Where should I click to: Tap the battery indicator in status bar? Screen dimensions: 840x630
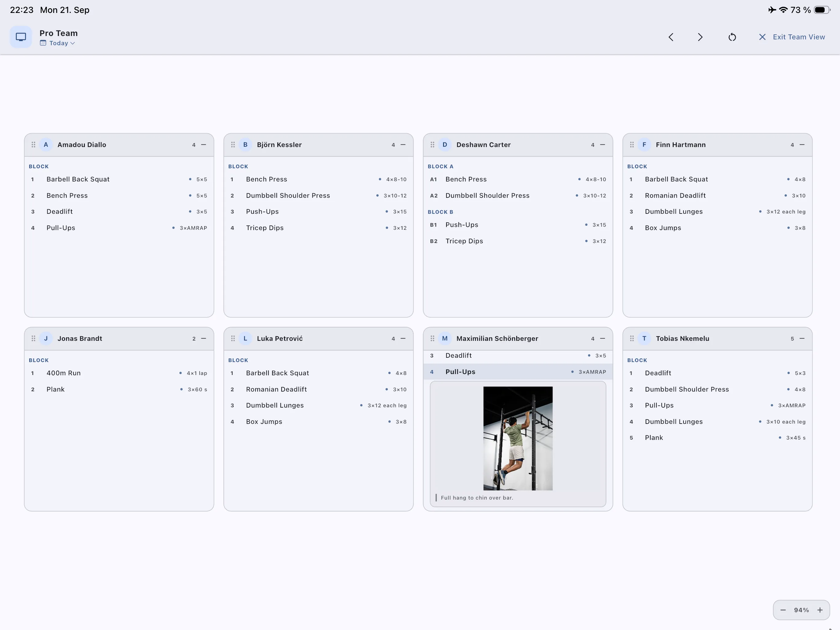pyautogui.click(x=822, y=10)
